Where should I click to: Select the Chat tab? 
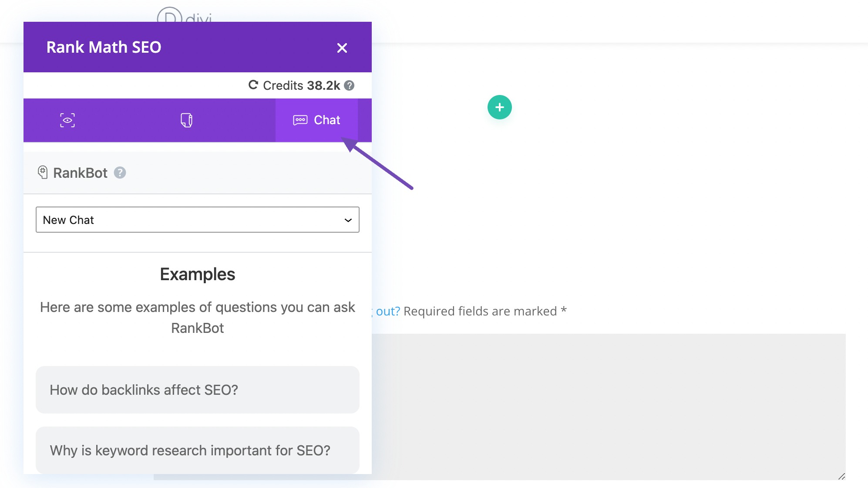click(316, 120)
